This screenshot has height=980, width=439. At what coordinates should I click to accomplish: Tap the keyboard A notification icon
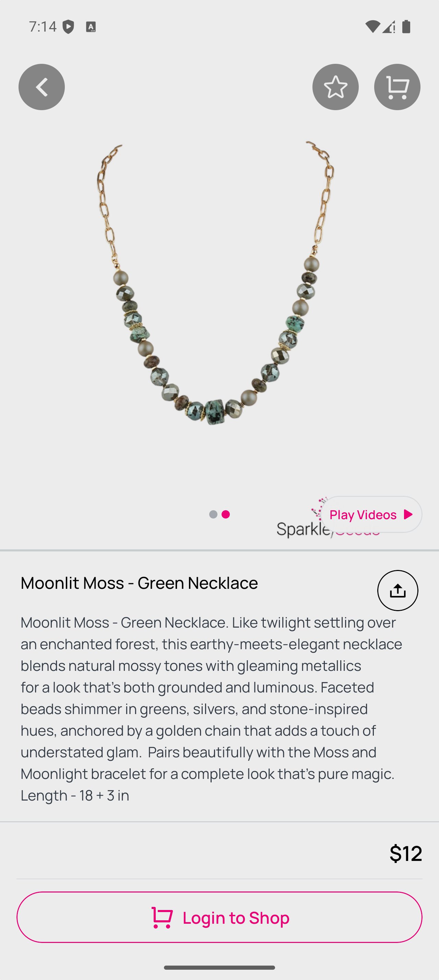[91, 27]
